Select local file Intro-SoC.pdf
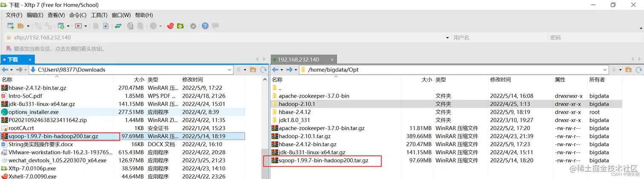Image resolution: width=644 pixels, height=179 pixels. 123,96
